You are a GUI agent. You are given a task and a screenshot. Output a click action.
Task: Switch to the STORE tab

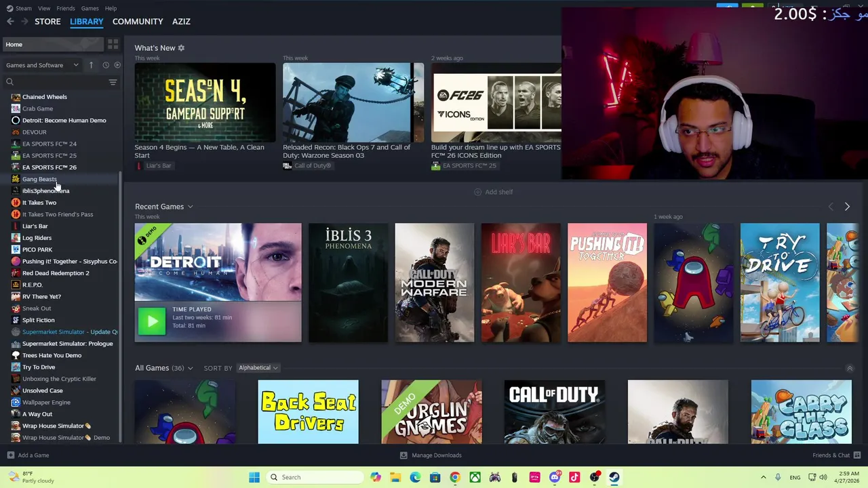[x=47, y=22]
